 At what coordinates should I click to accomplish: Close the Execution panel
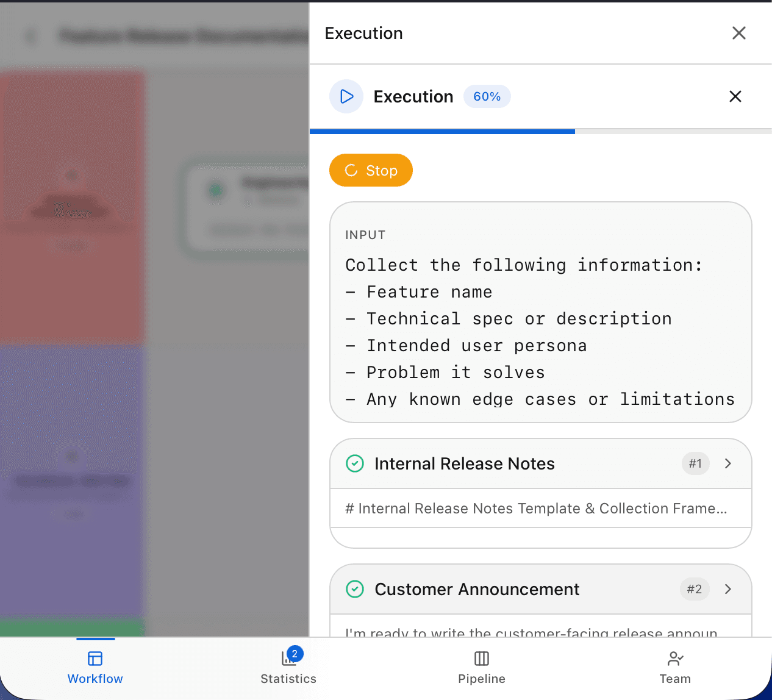[x=738, y=33]
